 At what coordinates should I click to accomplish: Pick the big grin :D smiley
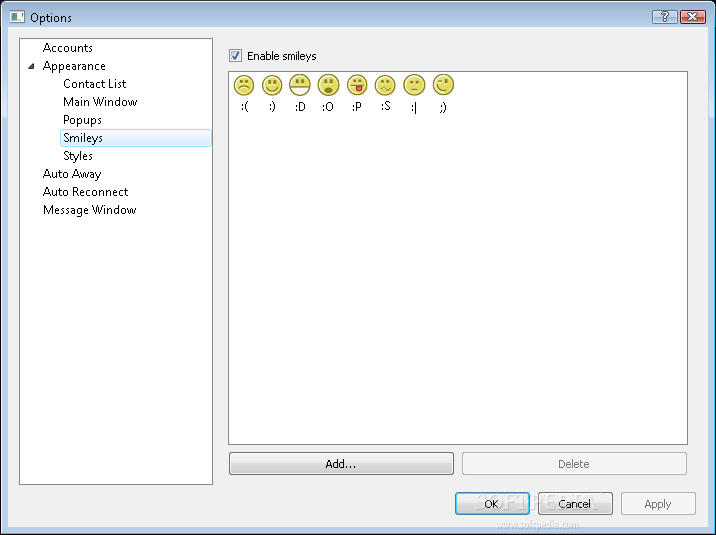300,85
